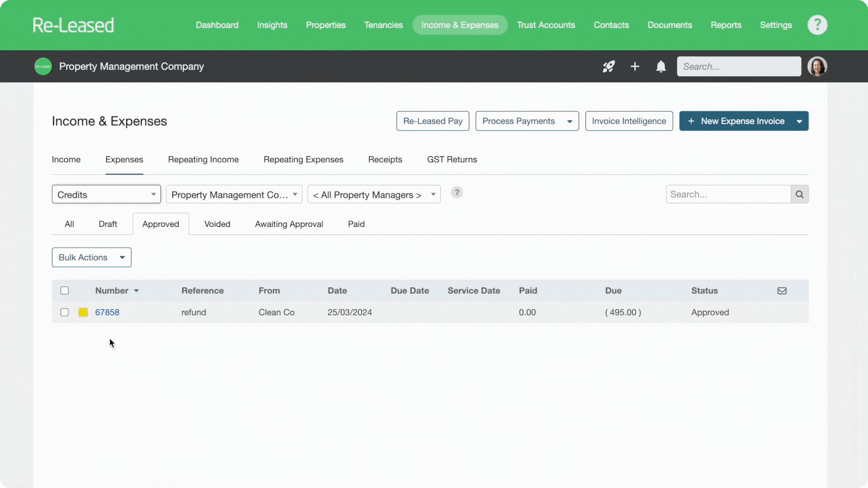Viewport: 868px width, 488px height.
Task: Click the plus quick-add icon
Action: pyautogui.click(x=635, y=66)
